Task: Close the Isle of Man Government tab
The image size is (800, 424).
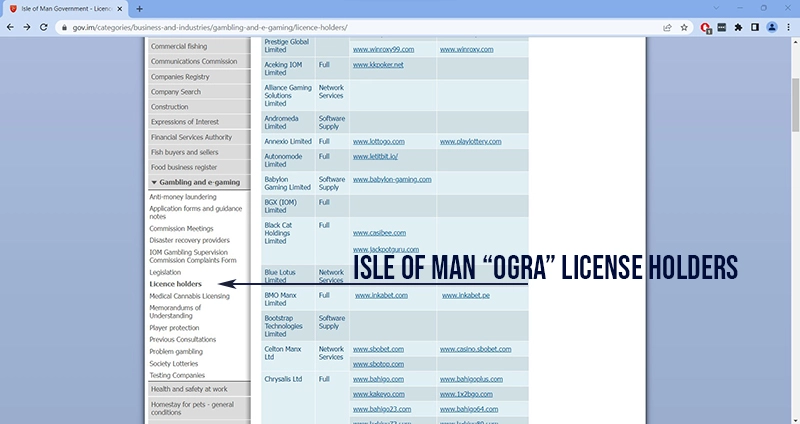Action: [x=120, y=9]
